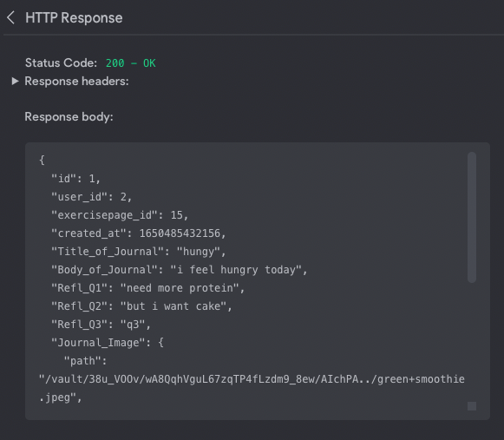Go back using the arrow next to HTTP Response
Screen dimensions: 504x440
[x=10, y=17]
